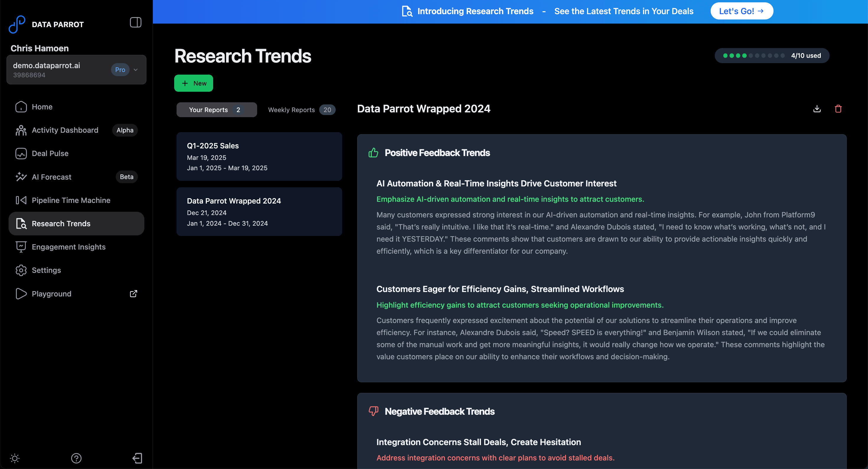Click 'AI Automation & Real-Time Insights' heading
Viewport: 868px width, 469px height.
pyautogui.click(x=496, y=183)
